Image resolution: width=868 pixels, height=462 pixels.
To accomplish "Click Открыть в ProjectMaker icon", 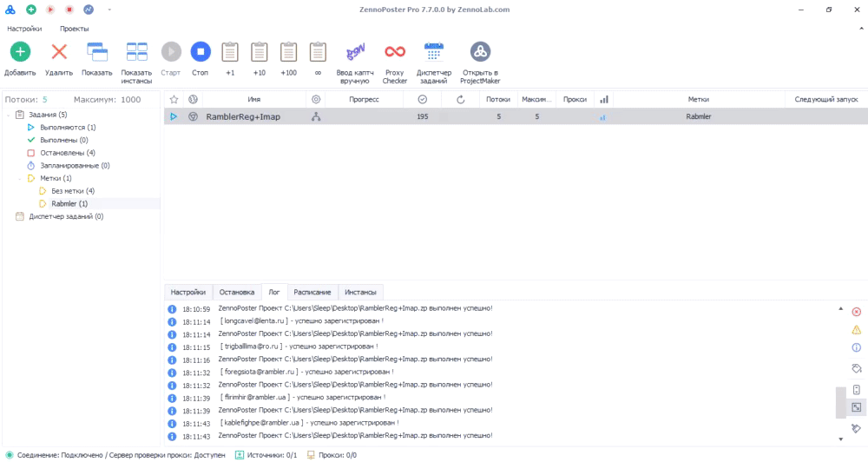I will click(480, 52).
